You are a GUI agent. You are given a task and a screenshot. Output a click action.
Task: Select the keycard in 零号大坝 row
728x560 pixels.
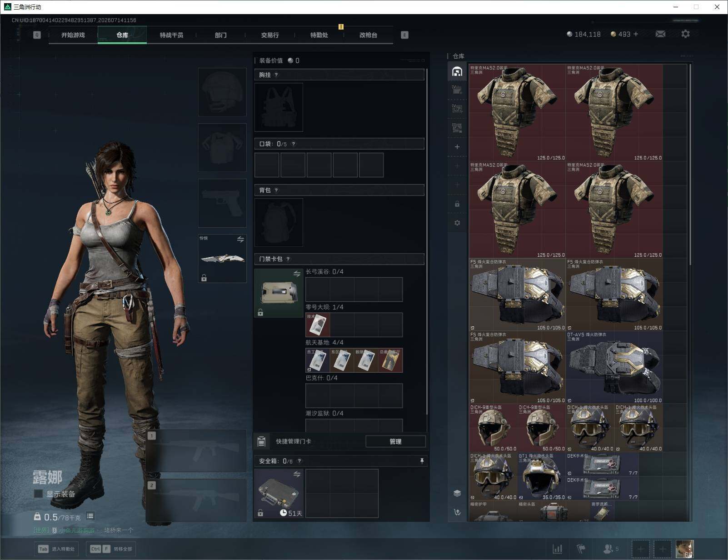pyautogui.click(x=318, y=325)
